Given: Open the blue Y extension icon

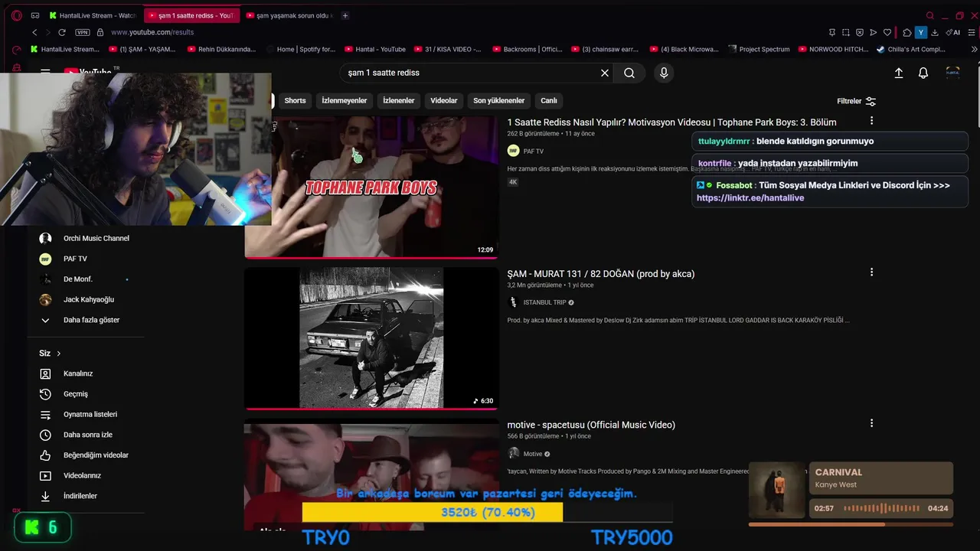Looking at the screenshot, I should click(x=921, y=32).
